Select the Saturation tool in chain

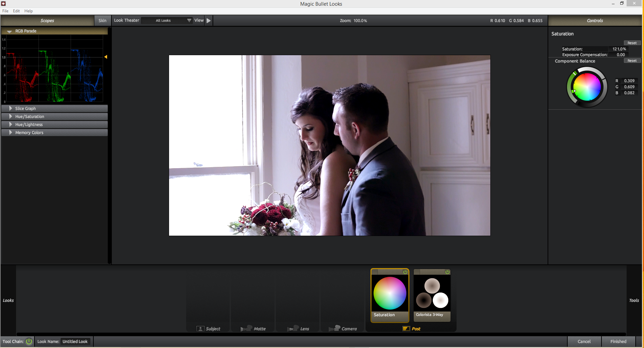[x=390, y=295]
